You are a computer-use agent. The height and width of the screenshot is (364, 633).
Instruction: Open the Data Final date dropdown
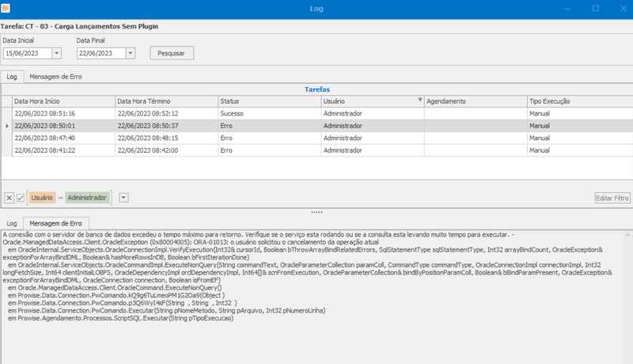(130, 53)
